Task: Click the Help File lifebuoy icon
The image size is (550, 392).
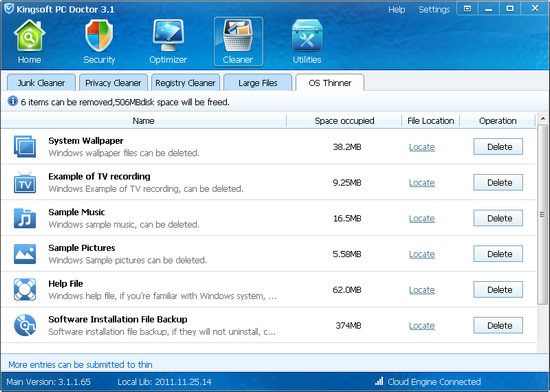Action: click(25, 290)
